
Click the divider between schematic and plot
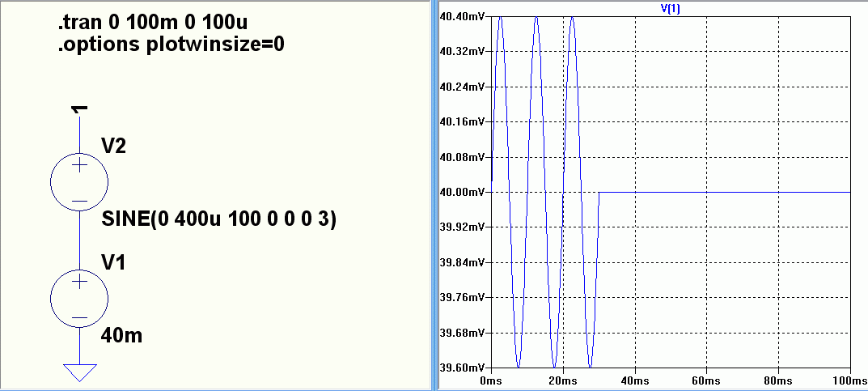[434, 196]
